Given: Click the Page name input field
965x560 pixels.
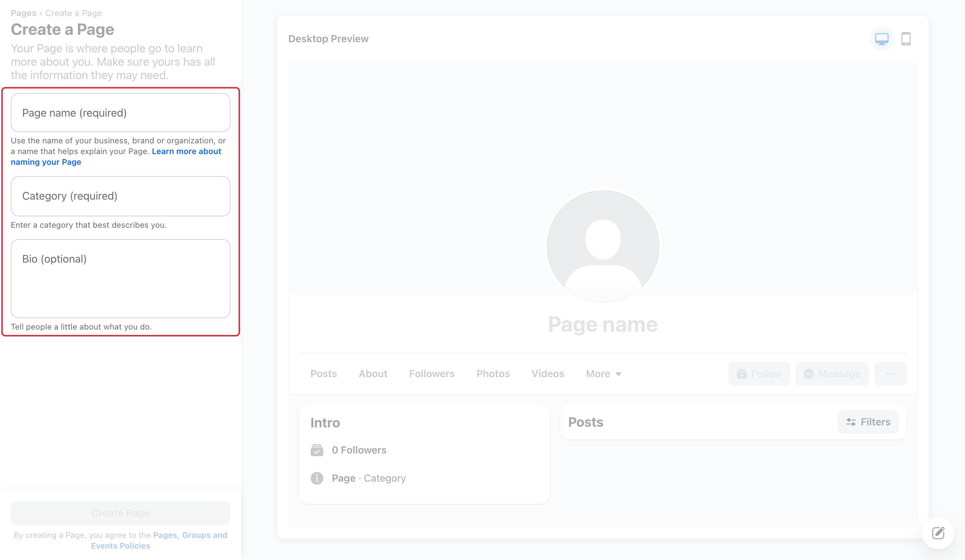Looking at the screenshot, I should [x=121, y=113].
